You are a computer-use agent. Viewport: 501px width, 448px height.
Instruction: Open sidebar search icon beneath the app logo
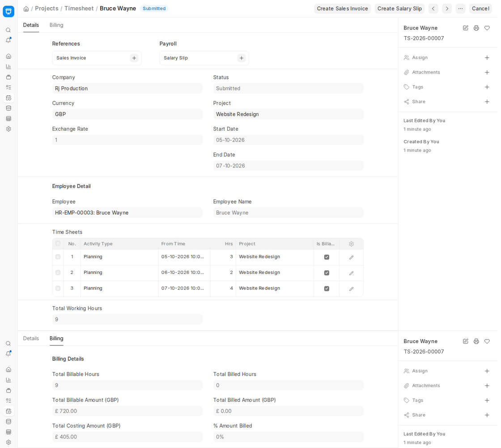pyautogui.click(x=8, y=30)
